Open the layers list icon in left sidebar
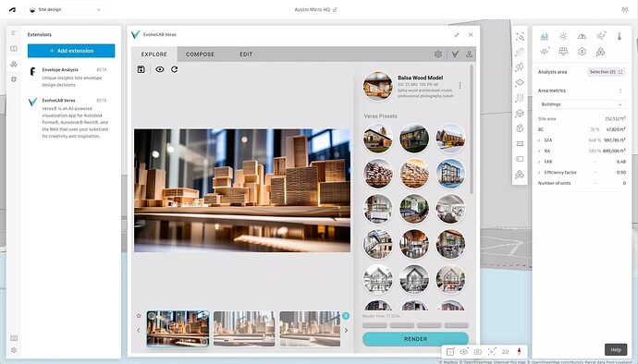Screen dimensions: 638x364 click(x=14, y=33)
